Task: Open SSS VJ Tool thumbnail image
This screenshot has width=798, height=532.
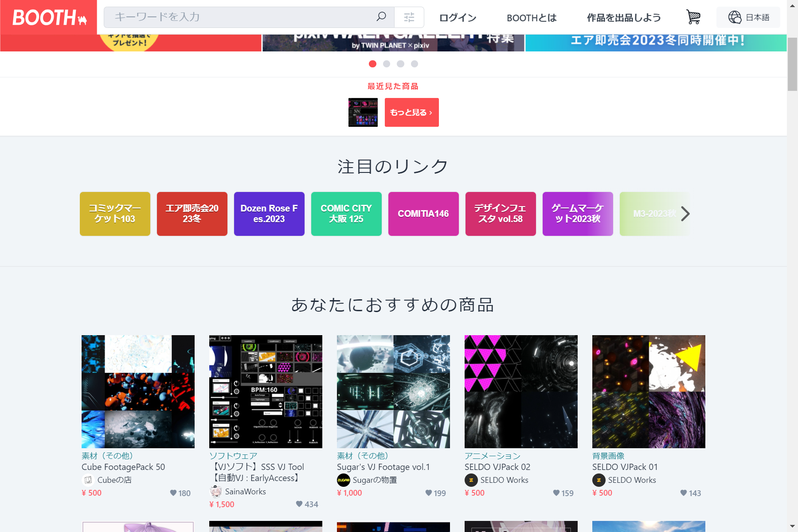Action: point(266,391)
